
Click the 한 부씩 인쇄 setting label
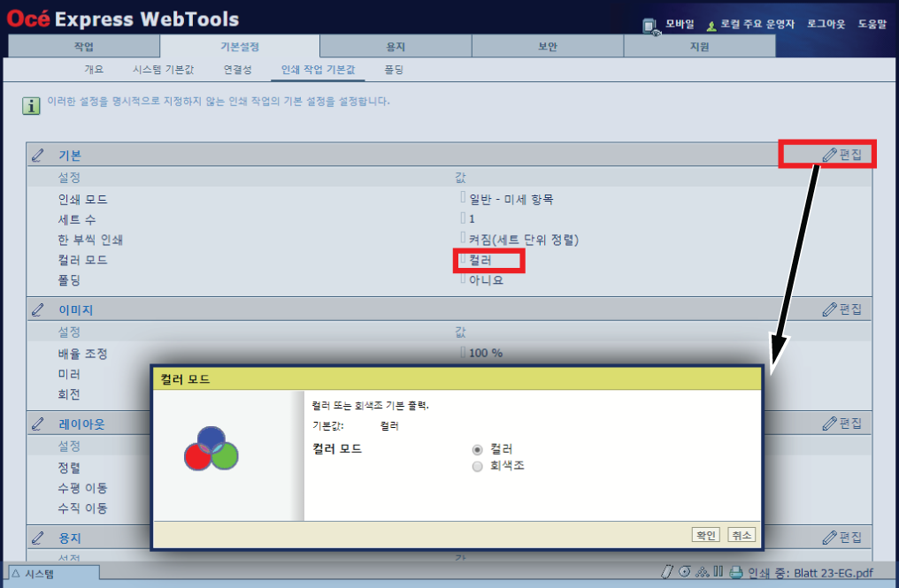point(90,240)
